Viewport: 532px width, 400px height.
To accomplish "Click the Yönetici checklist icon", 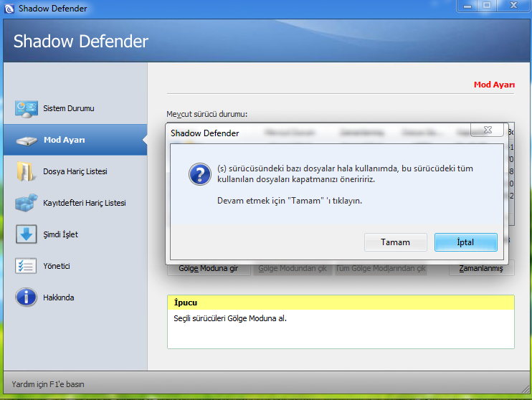I will pos(26,266).
